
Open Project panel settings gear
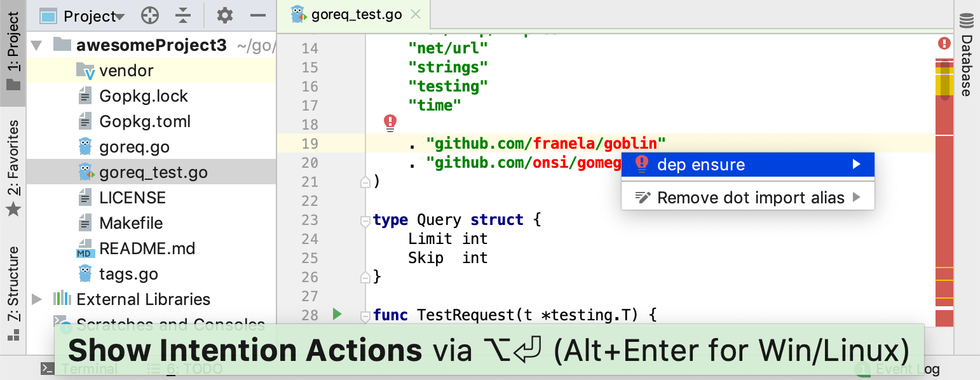[225, 16]
